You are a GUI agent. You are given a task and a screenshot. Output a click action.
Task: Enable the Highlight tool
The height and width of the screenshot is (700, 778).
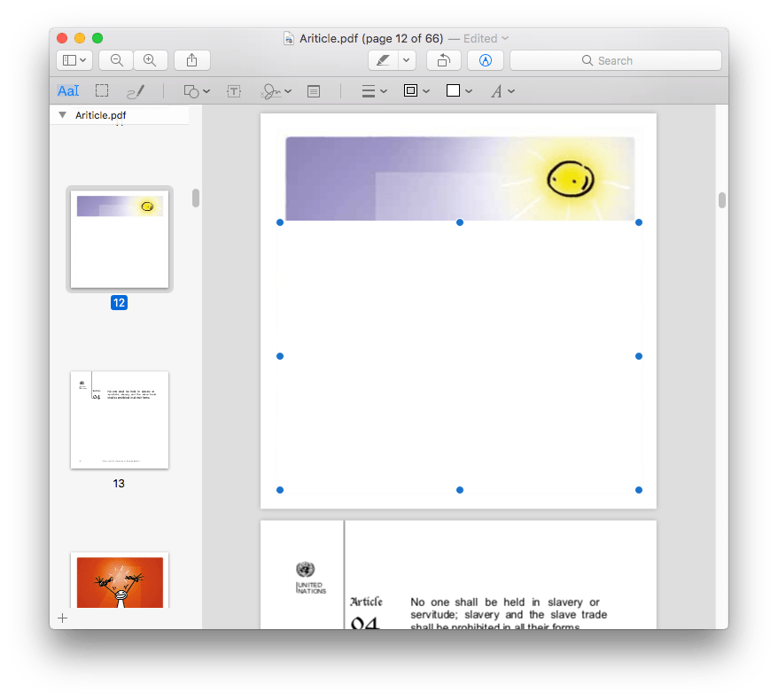(x=381, y=60)
